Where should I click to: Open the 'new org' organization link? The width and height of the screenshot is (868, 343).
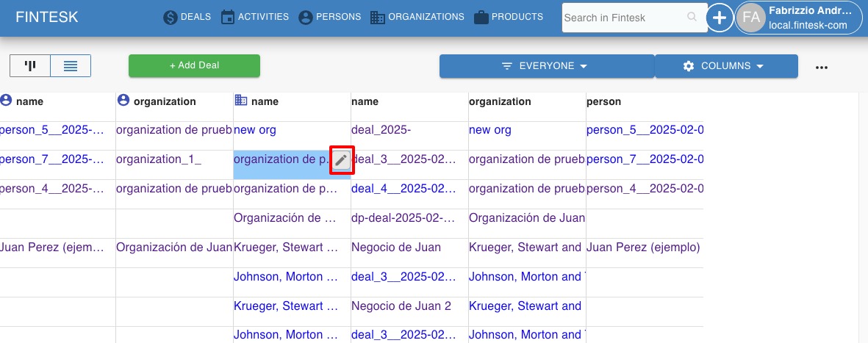point(255,130)
